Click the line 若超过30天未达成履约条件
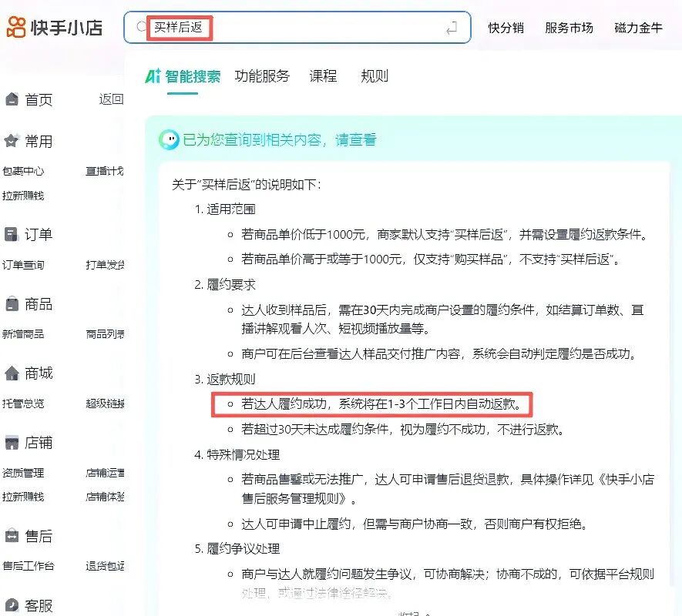 (404, 430)
